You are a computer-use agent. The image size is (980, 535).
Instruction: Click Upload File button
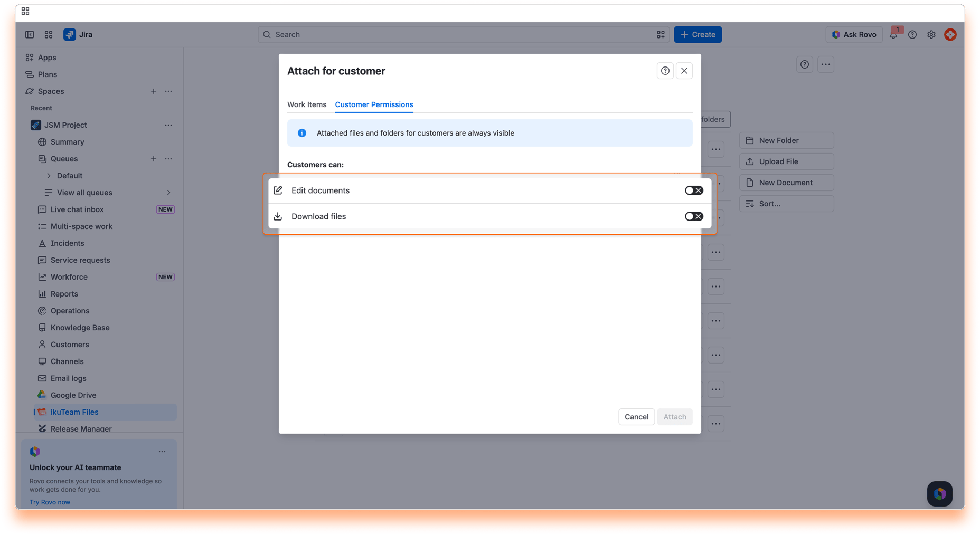(786, 161)
